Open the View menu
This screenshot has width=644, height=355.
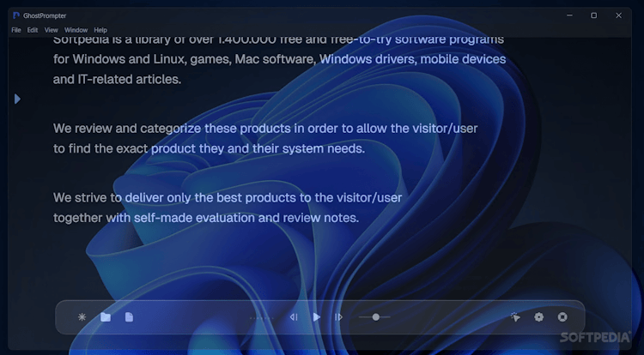pyautogui.click(x=52, y=30)
